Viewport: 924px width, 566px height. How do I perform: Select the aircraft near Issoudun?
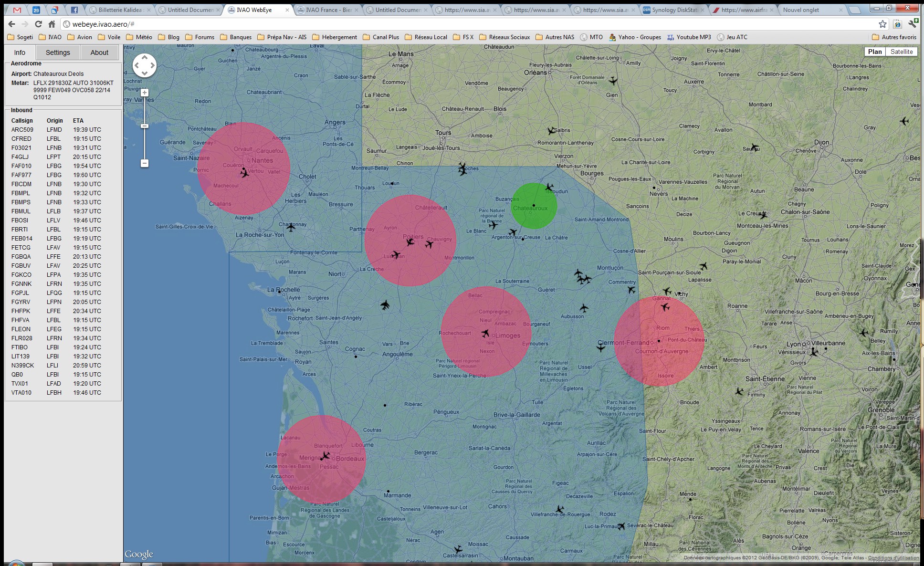coord(549,187)
